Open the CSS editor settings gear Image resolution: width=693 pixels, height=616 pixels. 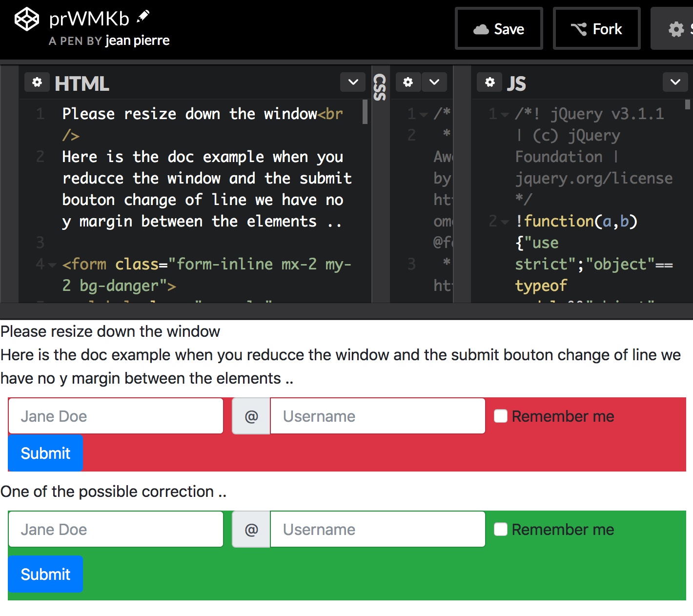coord(408,82)
